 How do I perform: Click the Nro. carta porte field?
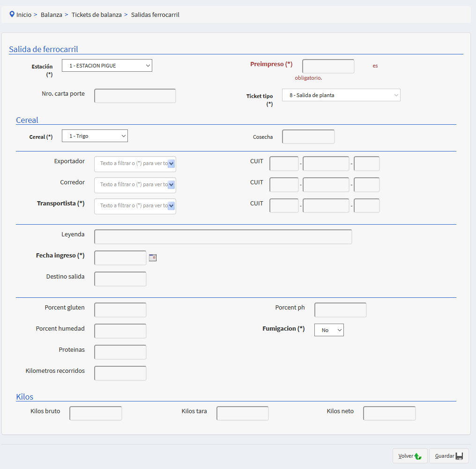tap(135, 96)
